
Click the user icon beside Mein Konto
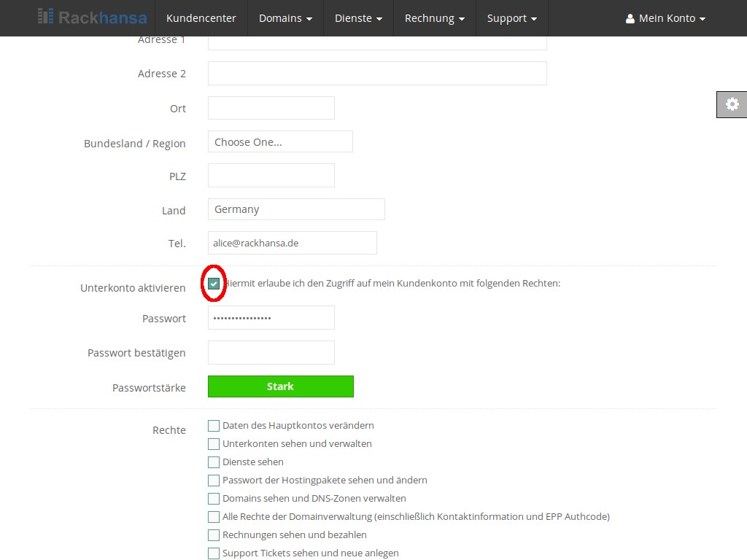point(630,19)
